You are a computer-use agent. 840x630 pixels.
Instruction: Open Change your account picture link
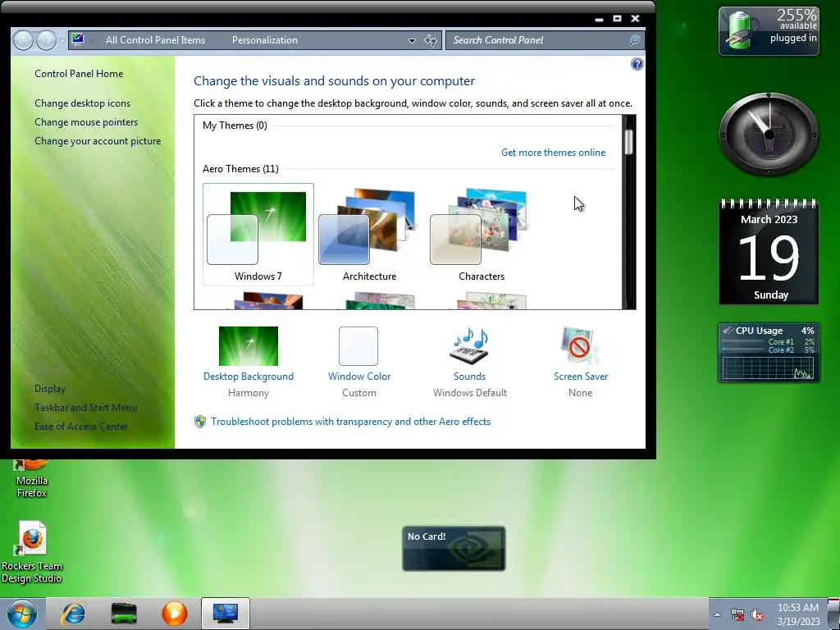98,141
